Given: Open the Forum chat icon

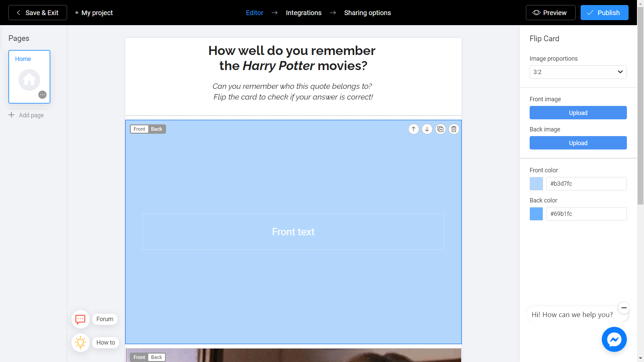Looking at the screenshot, I should (80, 319).
